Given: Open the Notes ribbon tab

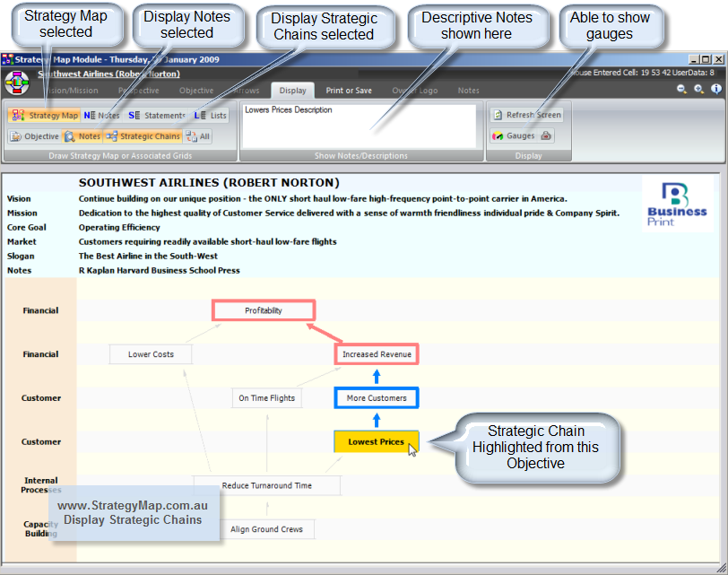Looking at the screenshot, I should pyautogui.click(x=469, y=91).
